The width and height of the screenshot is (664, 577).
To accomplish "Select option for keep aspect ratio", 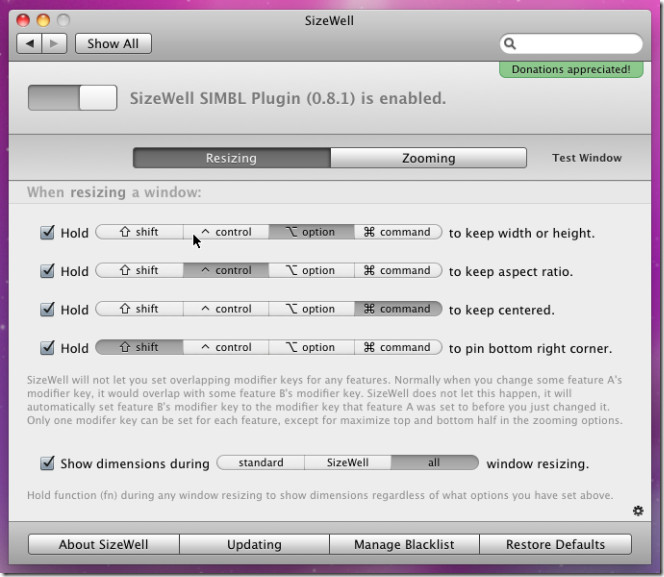I will [x=311, y=270].
